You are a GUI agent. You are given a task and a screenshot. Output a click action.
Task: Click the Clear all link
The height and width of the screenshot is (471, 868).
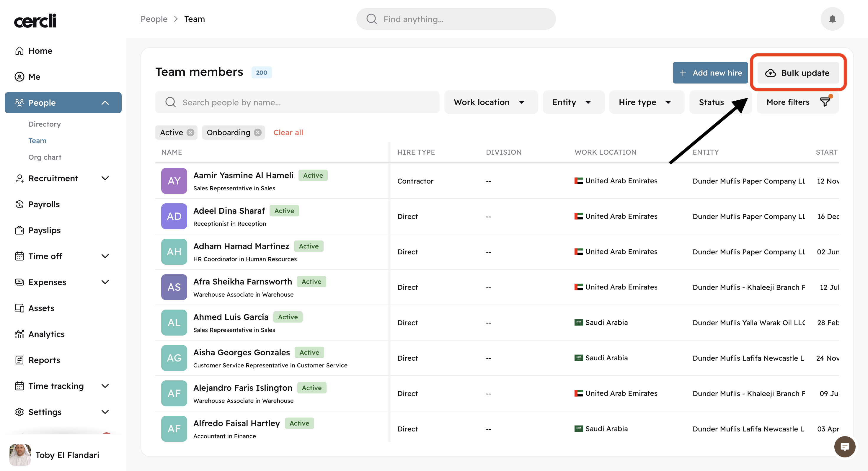[288, 133]
